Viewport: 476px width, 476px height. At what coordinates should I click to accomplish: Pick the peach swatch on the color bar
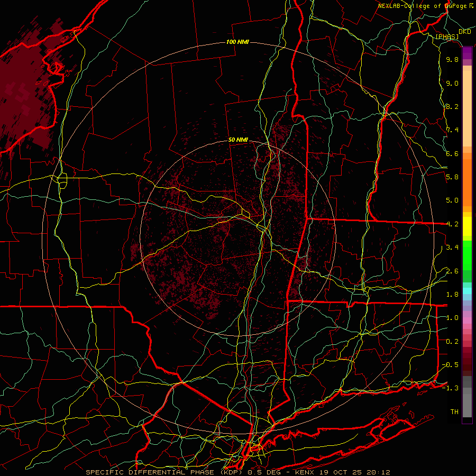point(467,108)
